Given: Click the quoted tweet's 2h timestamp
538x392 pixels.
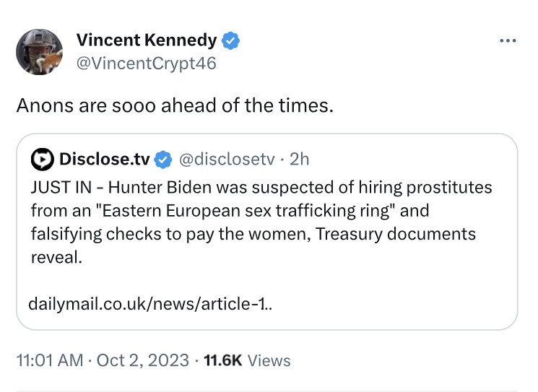Looking at the screenshot, I should (x=299, y=158).
